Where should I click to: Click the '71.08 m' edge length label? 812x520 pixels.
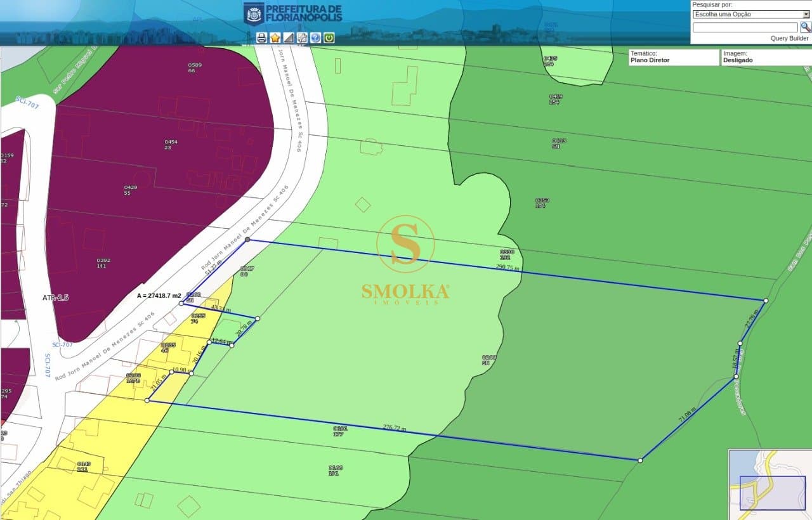687,415
